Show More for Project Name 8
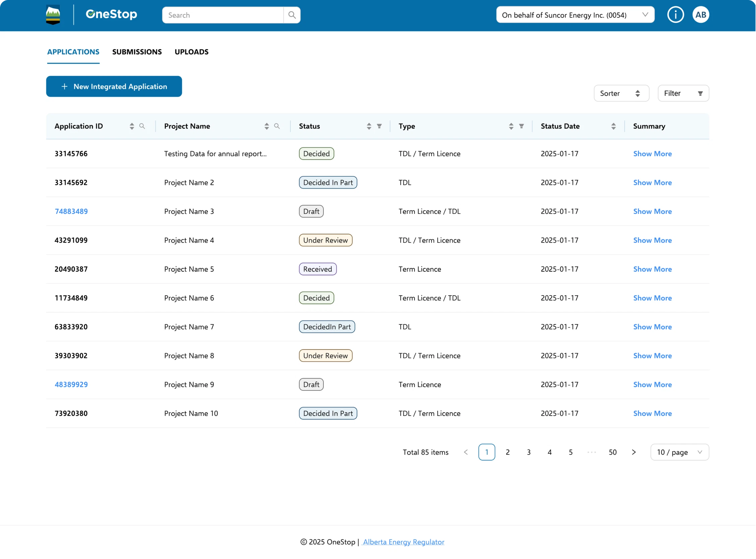 [652, 356]
